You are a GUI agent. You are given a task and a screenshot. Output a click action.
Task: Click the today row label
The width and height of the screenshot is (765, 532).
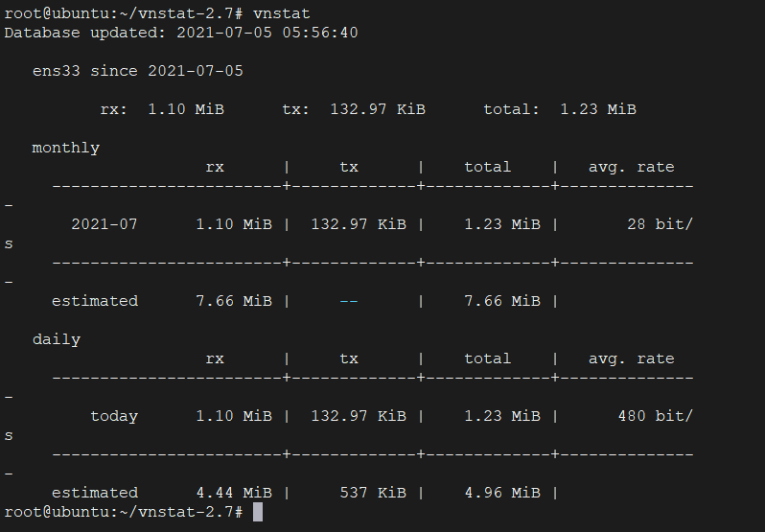coord(114,416)
